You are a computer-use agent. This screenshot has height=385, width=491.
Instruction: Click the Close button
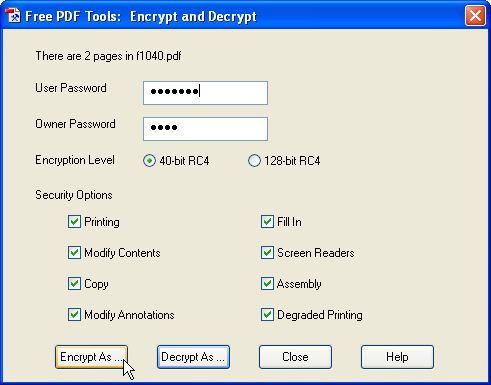[295, 357]
